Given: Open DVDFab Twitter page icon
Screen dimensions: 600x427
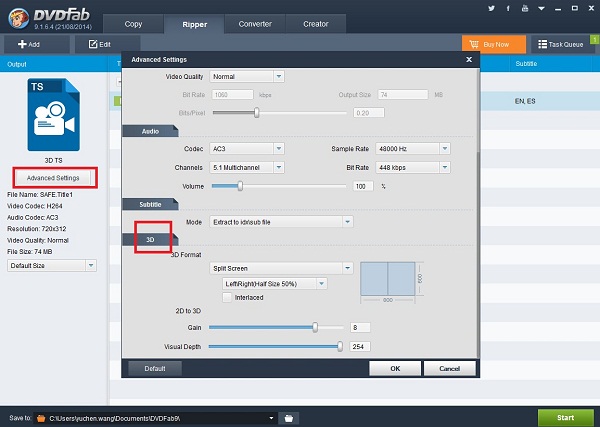Looking at the screenshot, I should [491, 8].
